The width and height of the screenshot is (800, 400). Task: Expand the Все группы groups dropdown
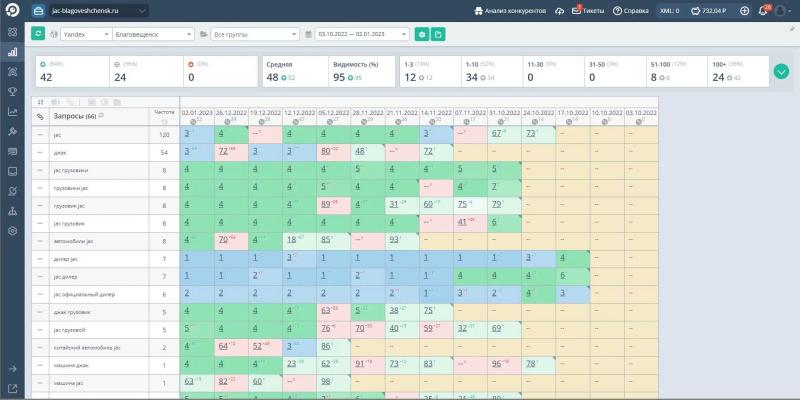[x=255, y=34]
